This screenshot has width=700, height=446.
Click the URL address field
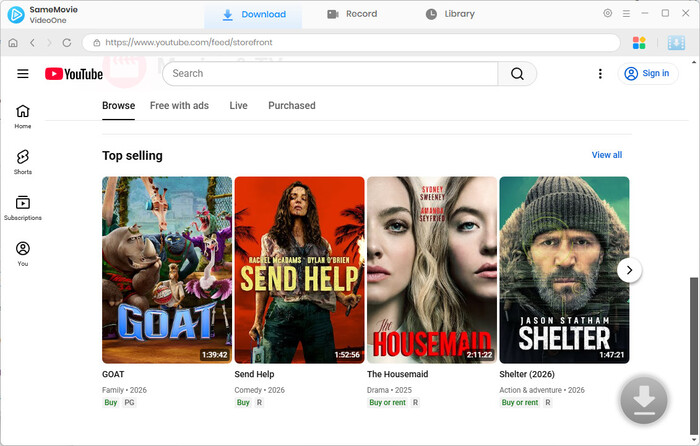pos(351,43)
